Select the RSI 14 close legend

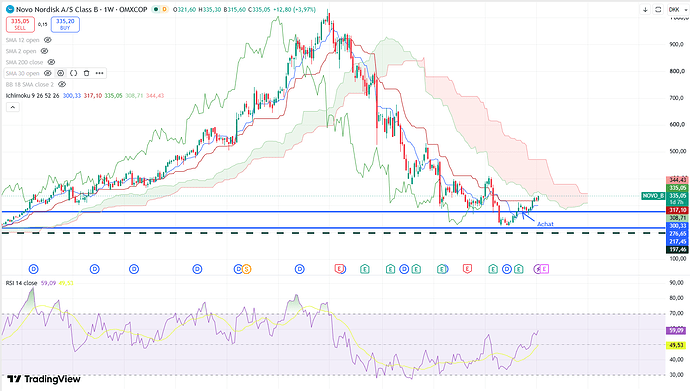pos(21,283)
